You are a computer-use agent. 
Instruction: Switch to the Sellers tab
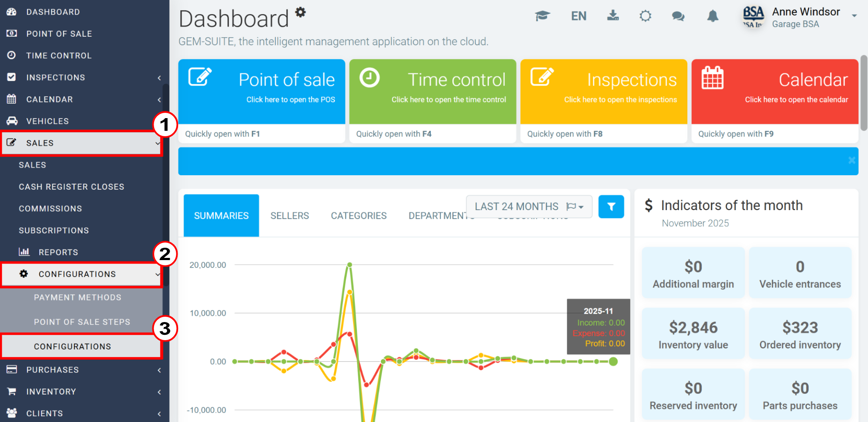(290, 216)
